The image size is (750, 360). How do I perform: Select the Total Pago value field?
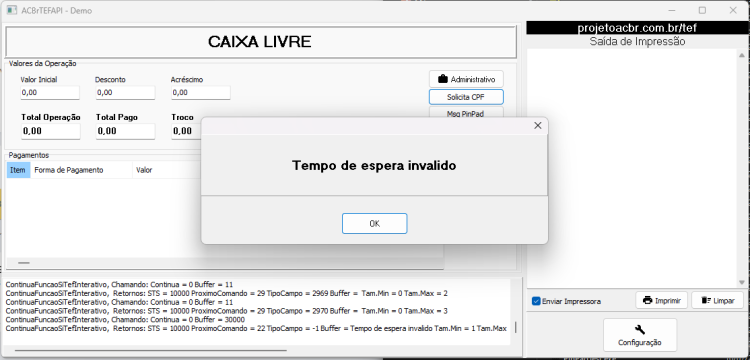125,131
